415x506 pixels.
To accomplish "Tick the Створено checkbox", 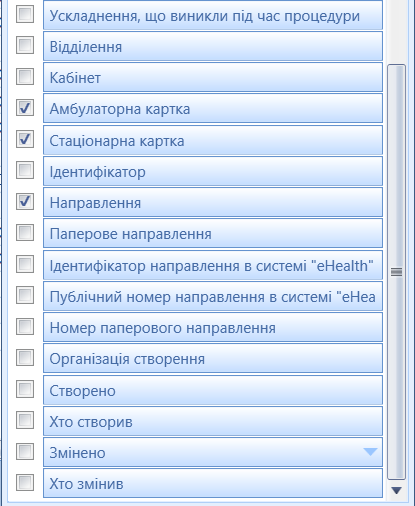I will pos(25,389).
